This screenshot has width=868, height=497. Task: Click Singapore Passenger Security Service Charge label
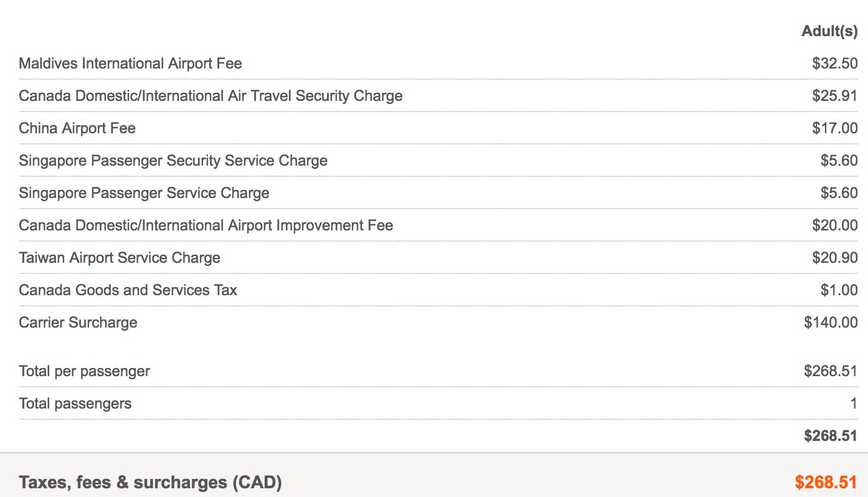pos(173,161)
